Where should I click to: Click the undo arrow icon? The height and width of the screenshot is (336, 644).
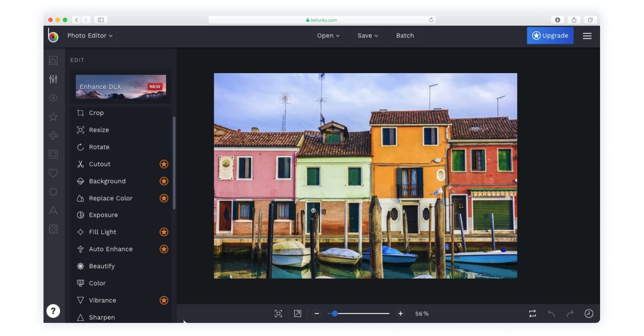click(551, 313)
